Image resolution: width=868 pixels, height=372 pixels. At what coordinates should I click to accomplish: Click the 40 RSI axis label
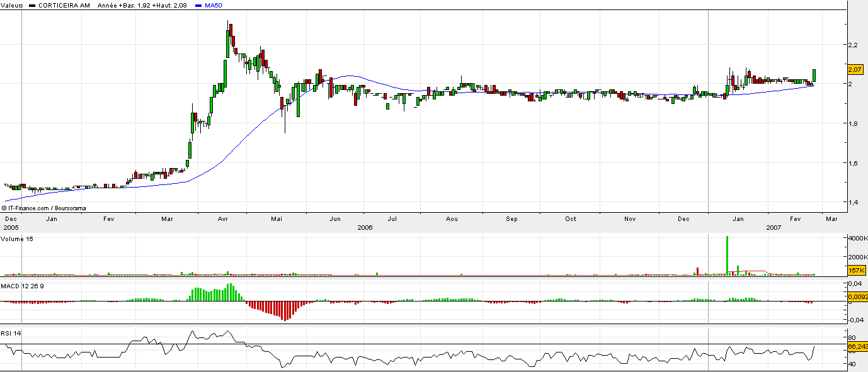(852, 364)
